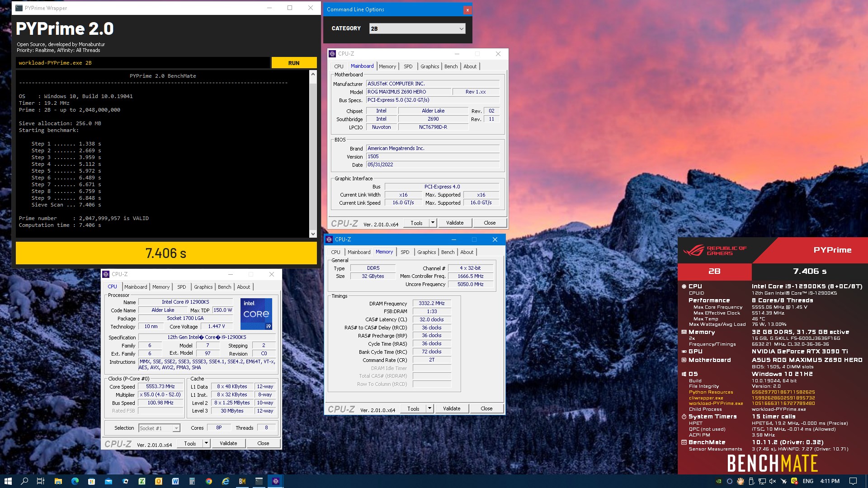Open taskbar search magnifier
The width and height of the screenshot is (868, 488).
pos(24,481)
